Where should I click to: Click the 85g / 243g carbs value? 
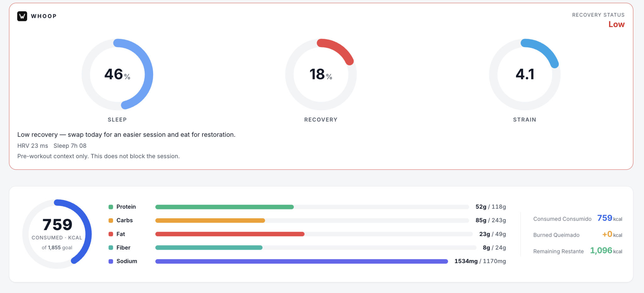point(491,220)
